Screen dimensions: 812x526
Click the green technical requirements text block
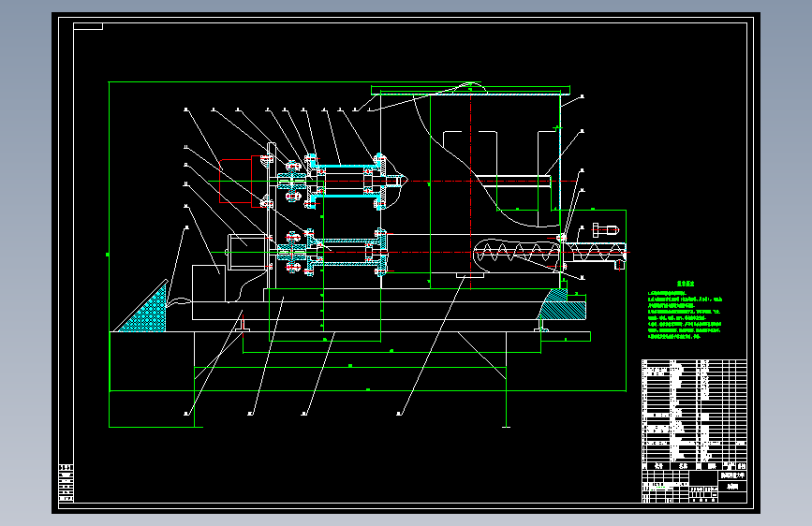tap(685, 311)
